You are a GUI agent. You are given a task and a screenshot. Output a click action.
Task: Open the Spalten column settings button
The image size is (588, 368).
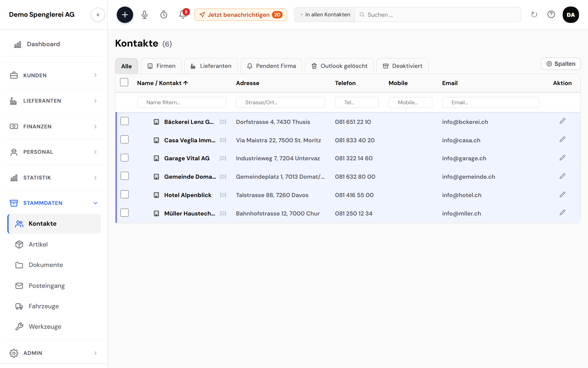(x=561, y=64)
